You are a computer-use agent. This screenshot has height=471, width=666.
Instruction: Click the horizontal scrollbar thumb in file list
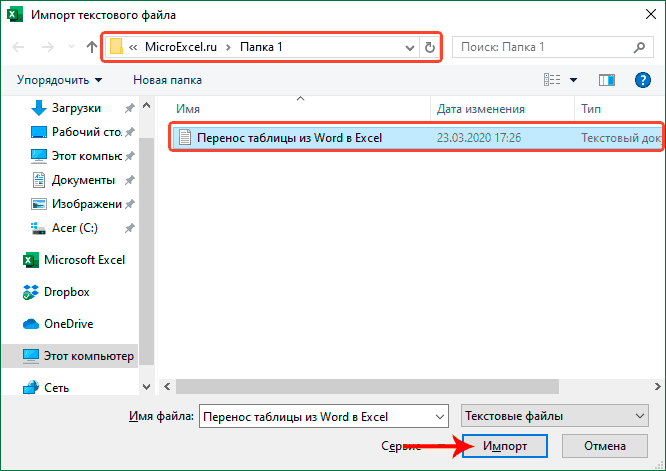[x=367, y=386]
